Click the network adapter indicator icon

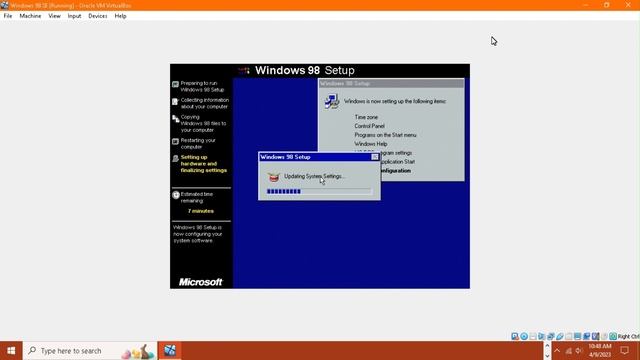pos(550,336)
